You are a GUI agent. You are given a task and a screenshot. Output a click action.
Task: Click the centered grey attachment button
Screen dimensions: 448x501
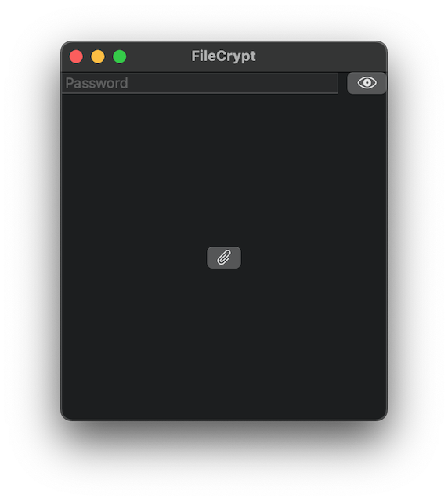pos(224,258)
